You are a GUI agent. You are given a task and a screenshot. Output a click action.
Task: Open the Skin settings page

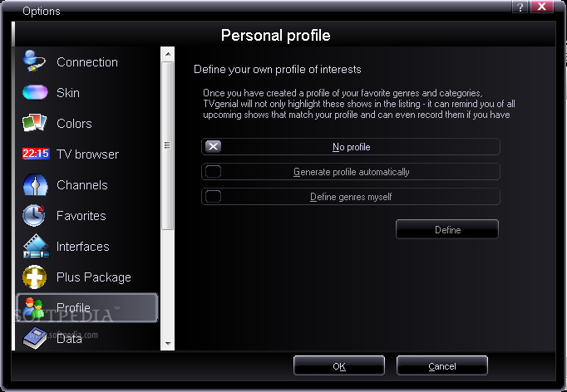click(x=68, y=93)
